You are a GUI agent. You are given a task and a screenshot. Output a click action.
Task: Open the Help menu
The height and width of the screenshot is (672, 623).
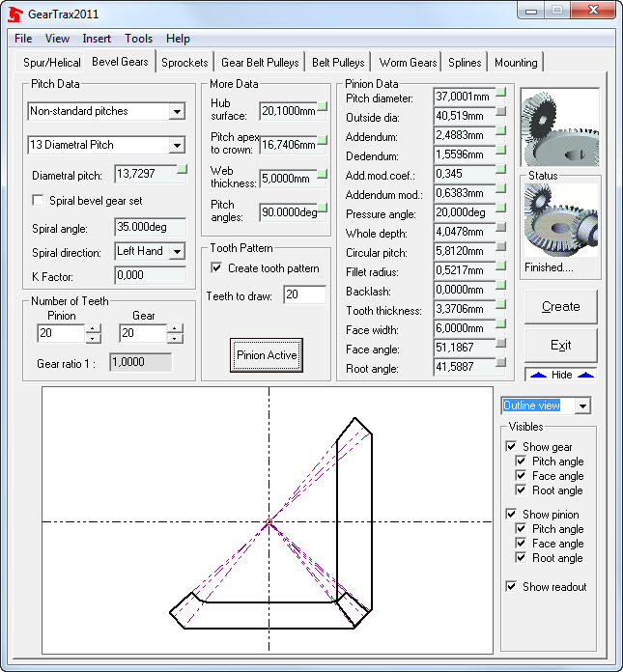[178, 39]
